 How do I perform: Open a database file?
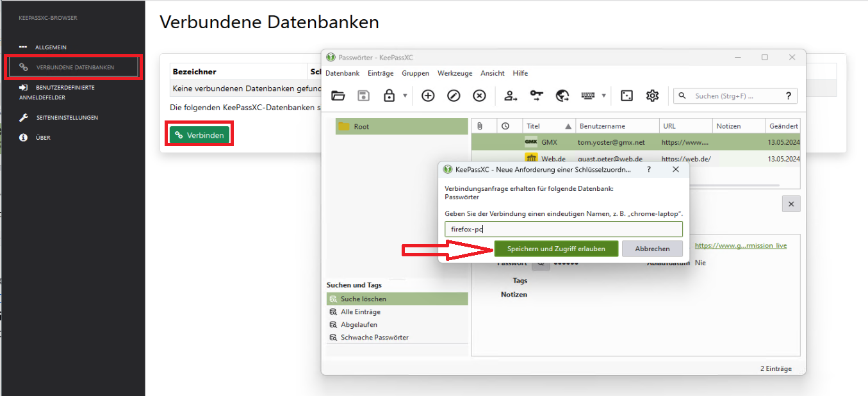[x=338, y=95]
